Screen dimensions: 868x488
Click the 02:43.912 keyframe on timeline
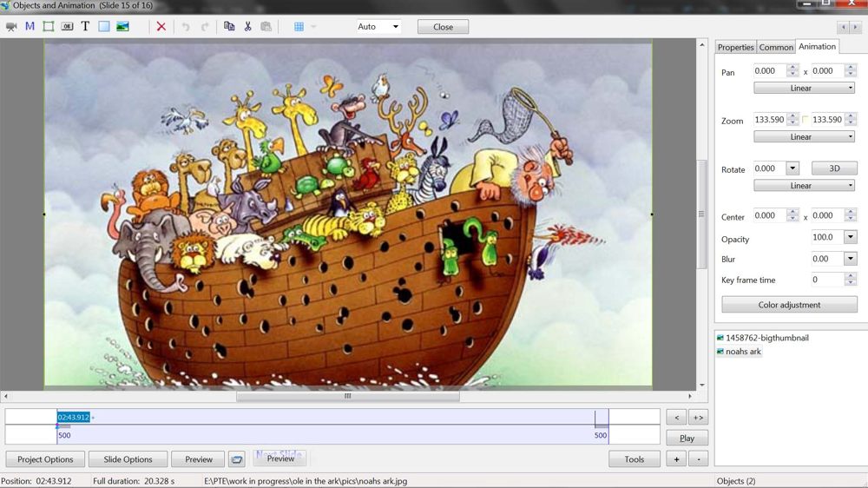[x=73, y=417]
